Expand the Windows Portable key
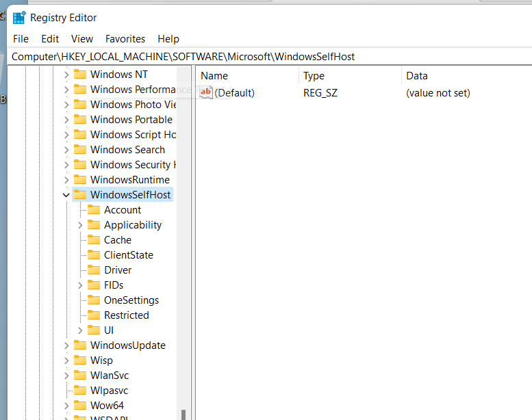This screenshot has width=532, height=420. pyautogui.click(x=66, y=120)
